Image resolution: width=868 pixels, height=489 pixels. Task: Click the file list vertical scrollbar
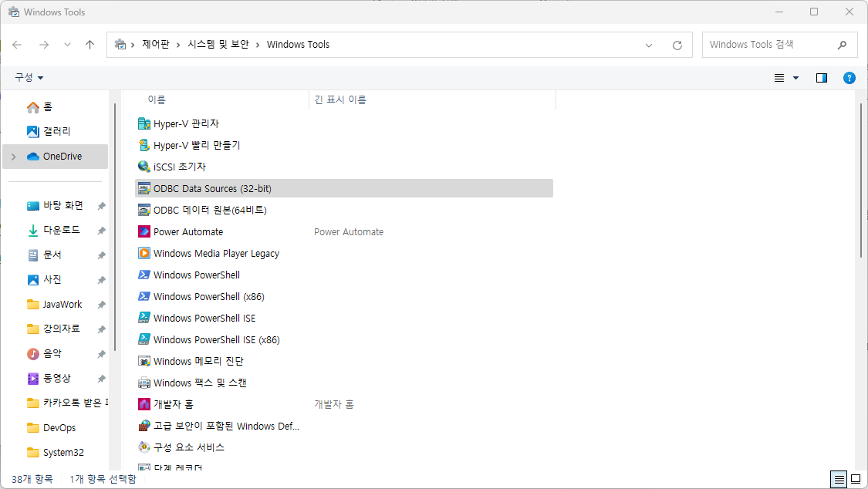point(861,180)
